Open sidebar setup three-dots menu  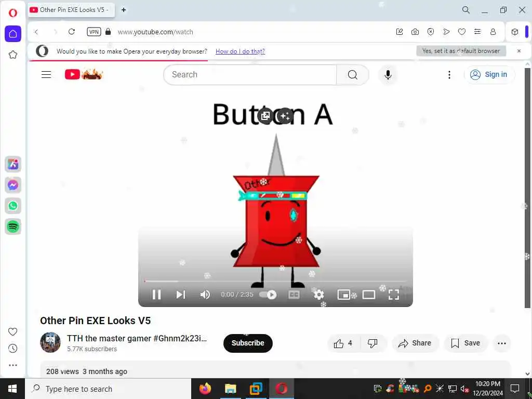(x=13, y=365)
